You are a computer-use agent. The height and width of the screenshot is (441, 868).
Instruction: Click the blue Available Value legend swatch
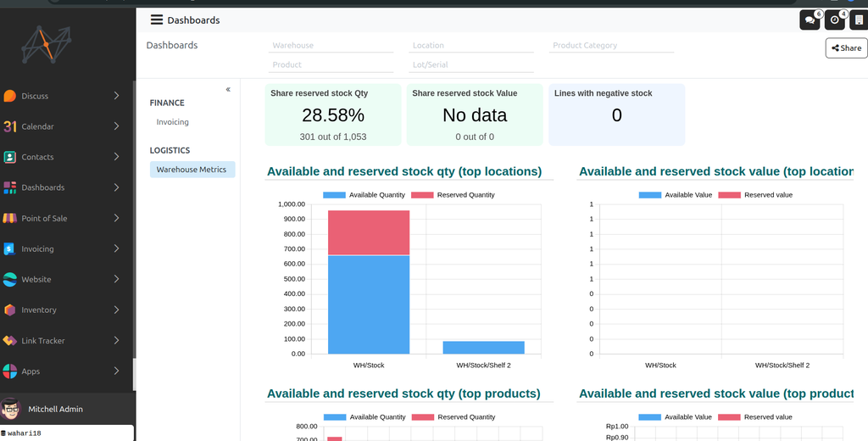(649, 195)
